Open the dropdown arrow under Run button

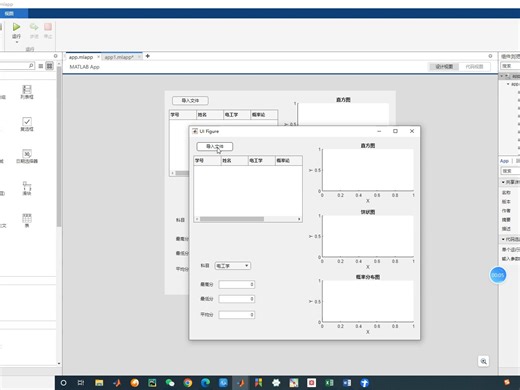(x=16, y=43)
